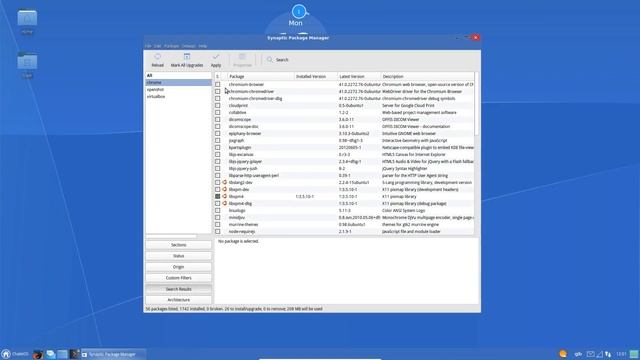Open the terminal taskbar icon

pyautogui.click(x=74, y=354)
